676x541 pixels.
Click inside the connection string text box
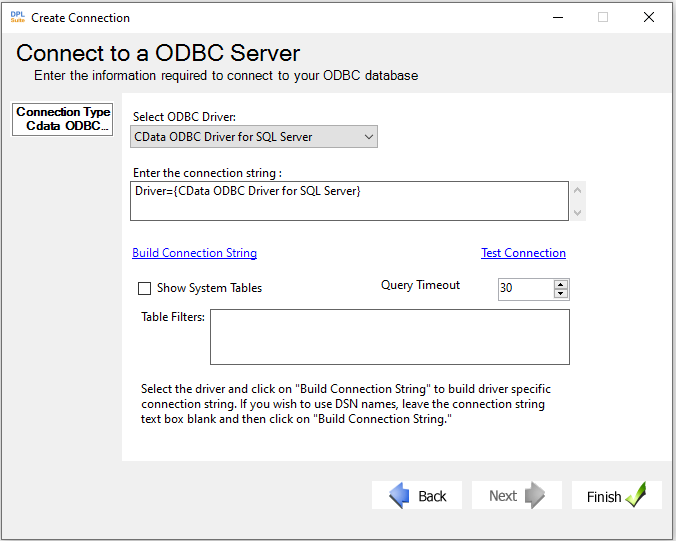pos(349,201)
